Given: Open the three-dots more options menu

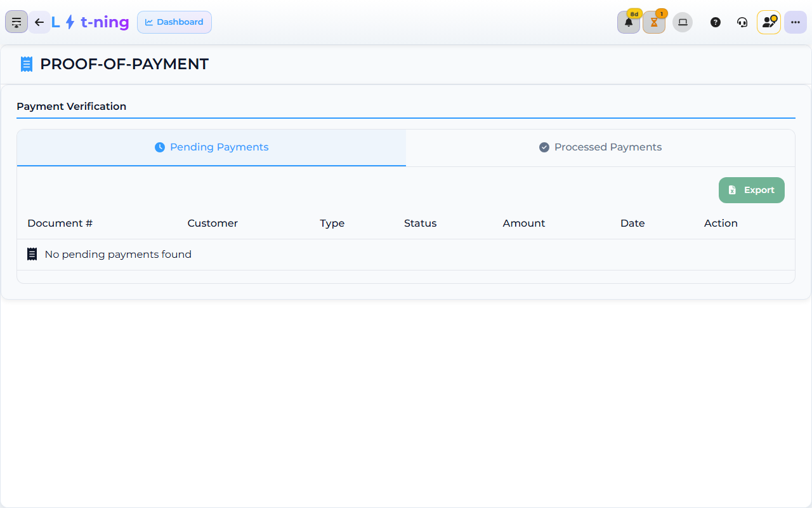Looking at the screenshot, I should pyautogui.click(x=796, y=22).
